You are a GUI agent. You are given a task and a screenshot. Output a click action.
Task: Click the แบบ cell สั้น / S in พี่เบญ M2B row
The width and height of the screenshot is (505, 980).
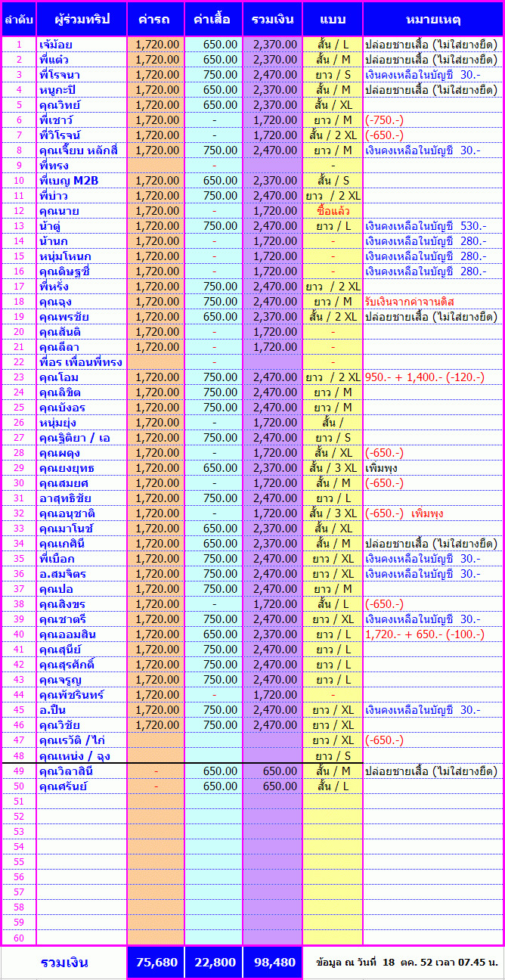point(333,180)
